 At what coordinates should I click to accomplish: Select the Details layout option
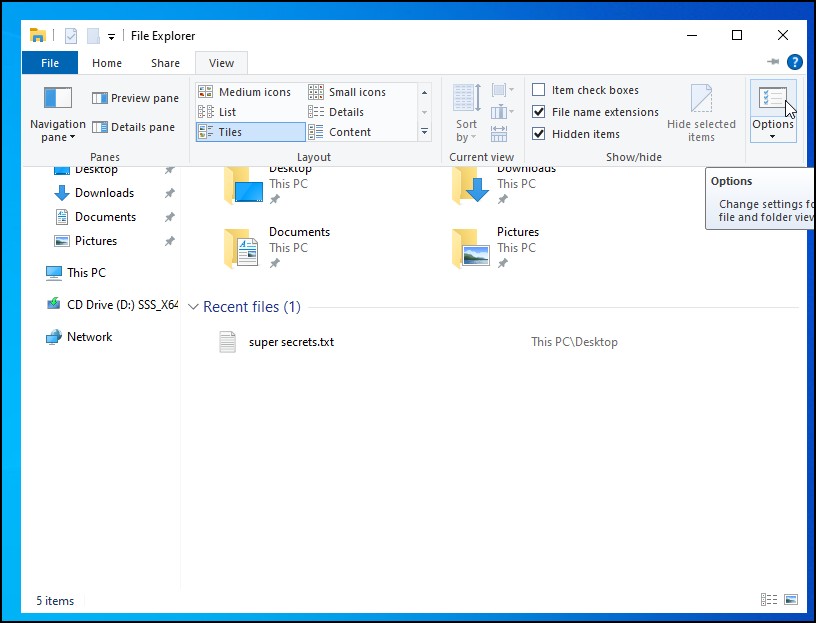[345, 112]
